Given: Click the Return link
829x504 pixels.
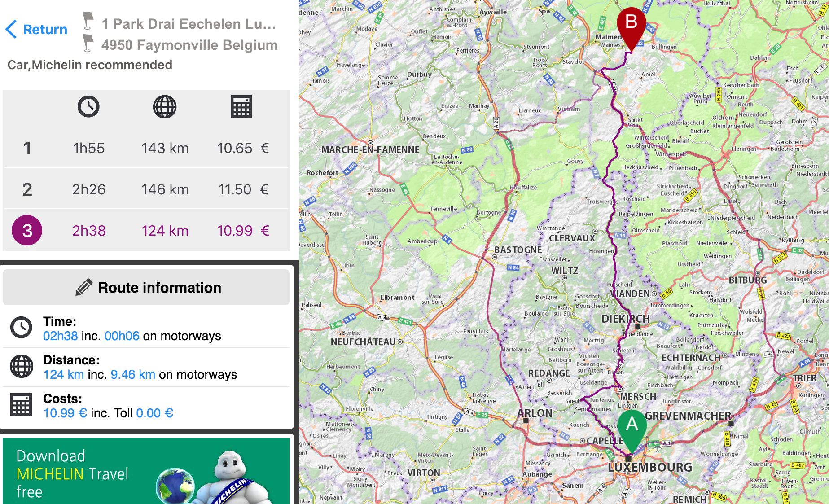Looking at the screenshot, I should point(45,30).
